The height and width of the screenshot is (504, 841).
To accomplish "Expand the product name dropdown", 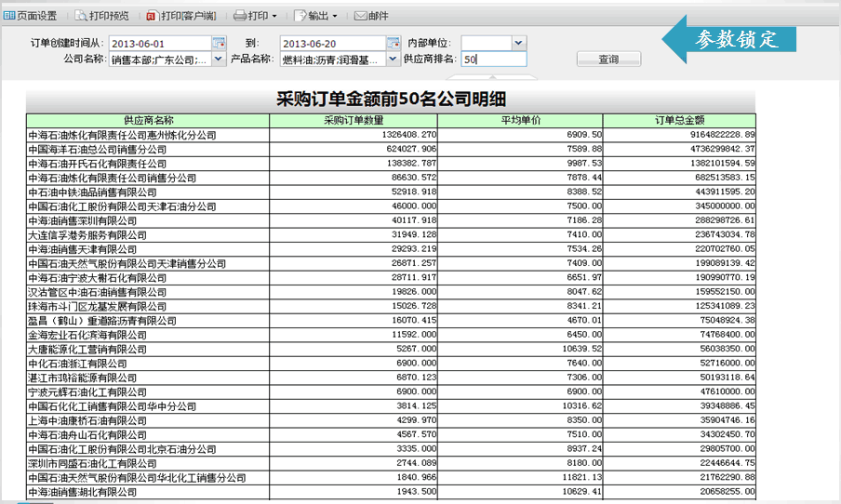I will (394, 59).
